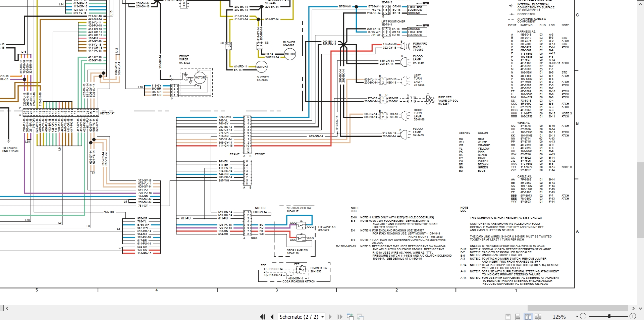
Task: Click the zoom out minus button
Action: (583, 316)
